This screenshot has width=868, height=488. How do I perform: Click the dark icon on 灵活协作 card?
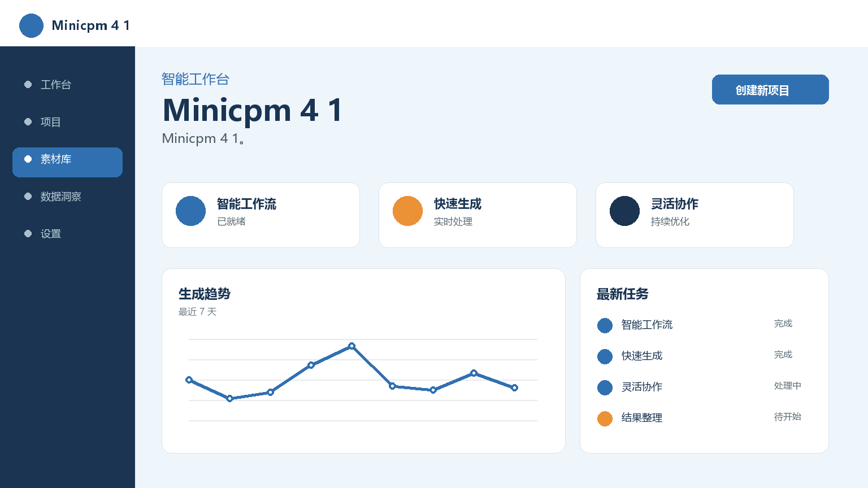(624, 211)
